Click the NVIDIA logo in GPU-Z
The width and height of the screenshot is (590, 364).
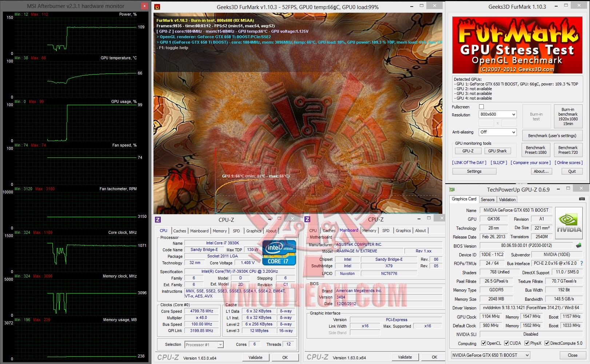(569, 222)
